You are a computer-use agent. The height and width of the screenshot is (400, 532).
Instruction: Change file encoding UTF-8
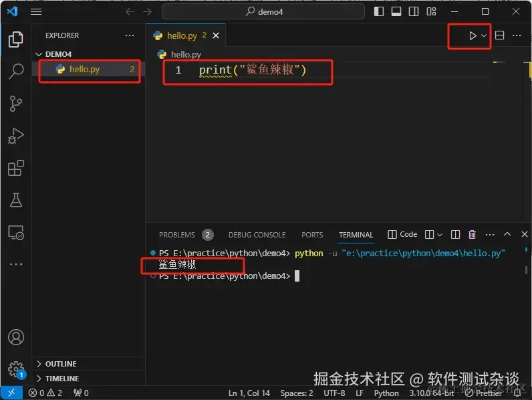(x=334, y=393)
